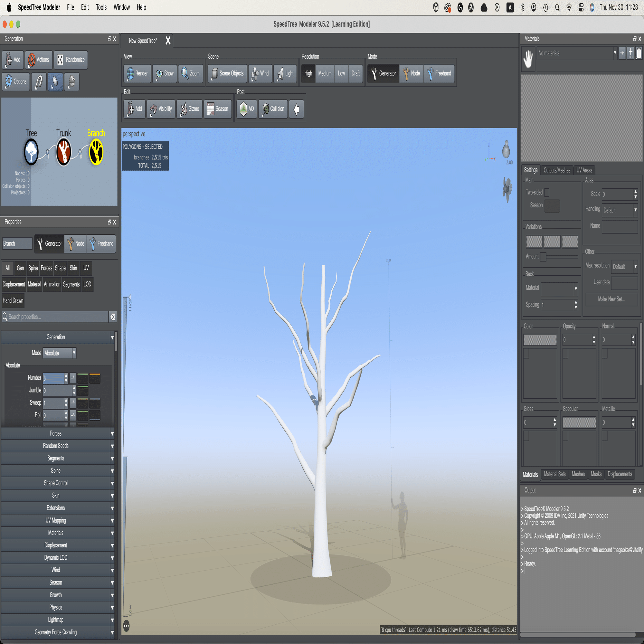Select the Displacement property filter button

point(14,284)
